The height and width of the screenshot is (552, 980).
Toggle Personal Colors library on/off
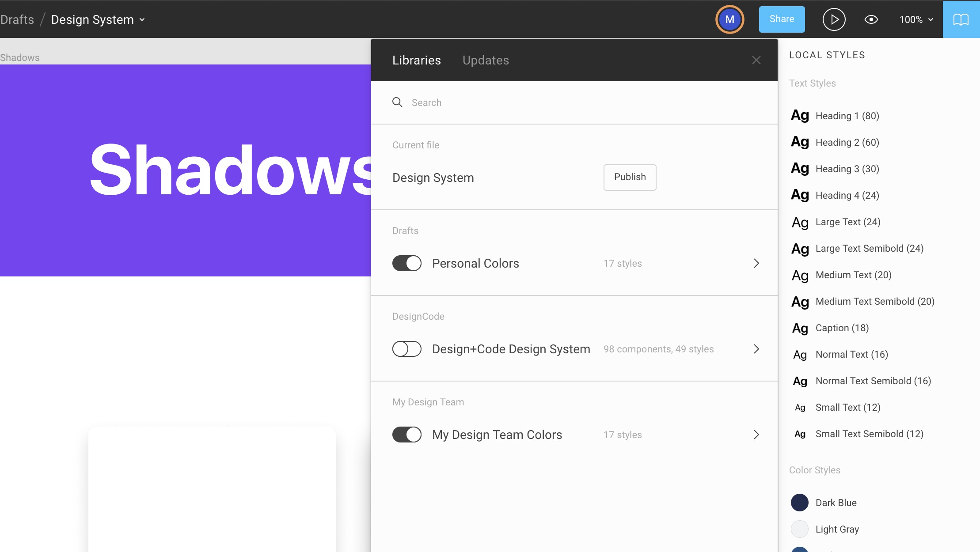(406, 263)
